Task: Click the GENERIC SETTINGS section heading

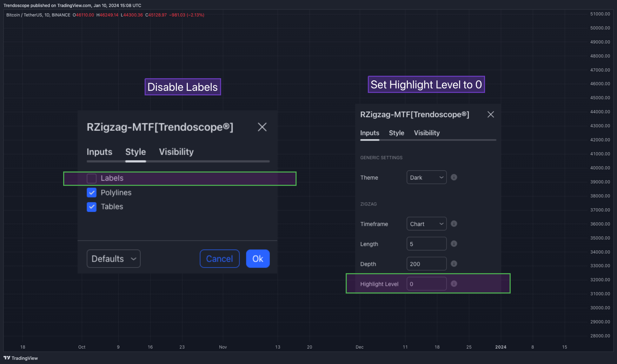Action: click(382, 158)
